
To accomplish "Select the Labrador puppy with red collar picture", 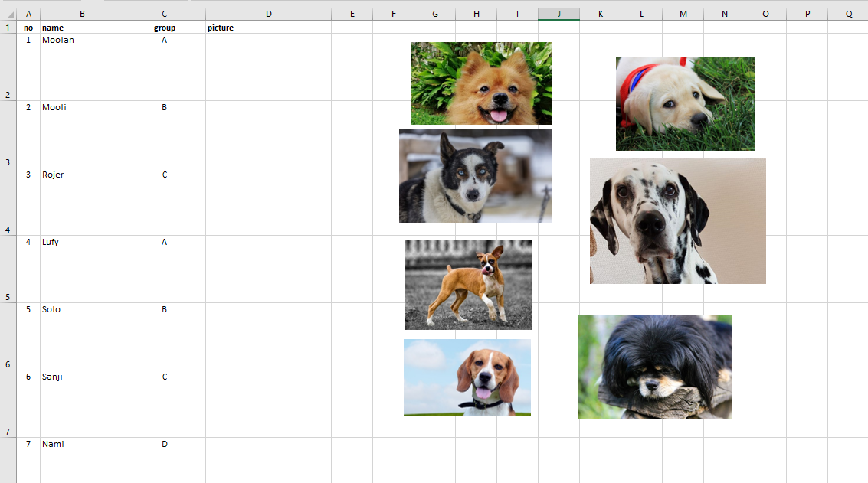I will point(685,104).
